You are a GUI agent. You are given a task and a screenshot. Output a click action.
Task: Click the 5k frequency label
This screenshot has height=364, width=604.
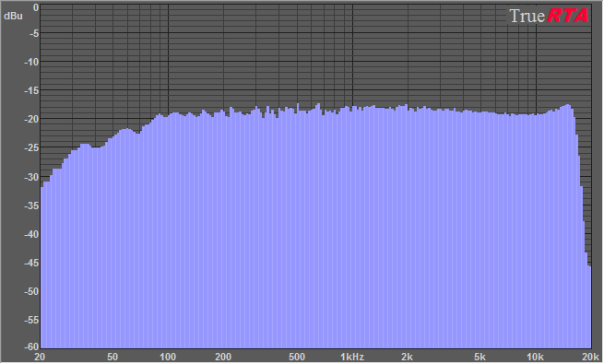pyautogui.click(x=480, y=357)
